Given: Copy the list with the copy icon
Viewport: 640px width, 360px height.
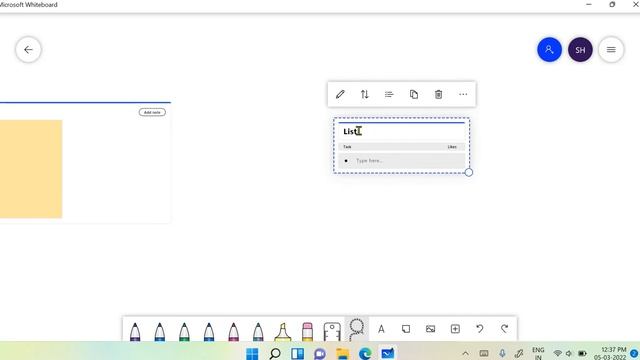Looking at the screenshot, I should click(413, 94).
